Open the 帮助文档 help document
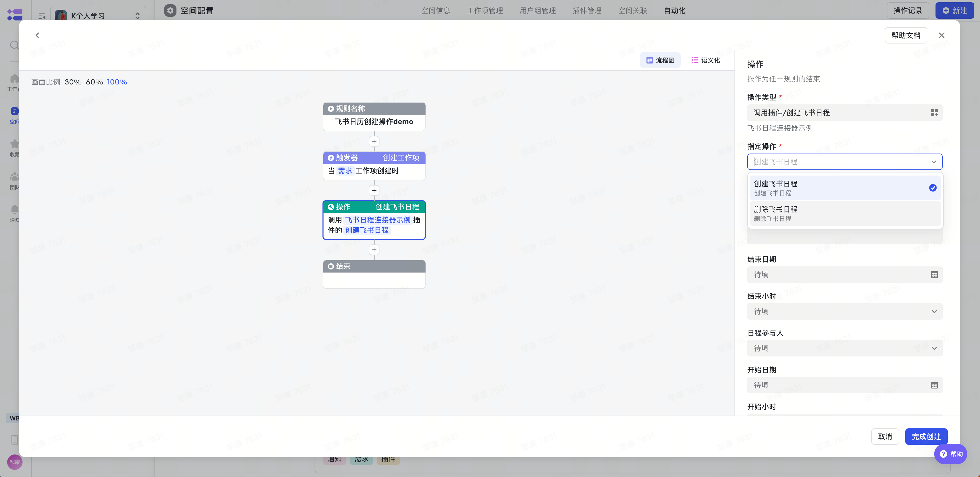 pyautogui.click(x=905, y=35)
